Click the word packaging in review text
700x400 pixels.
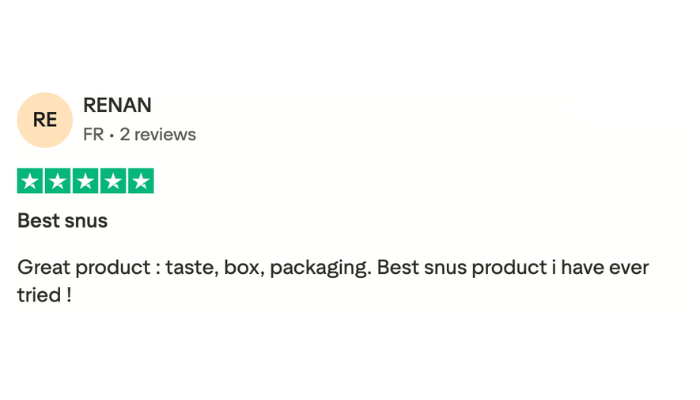(318, 269)
